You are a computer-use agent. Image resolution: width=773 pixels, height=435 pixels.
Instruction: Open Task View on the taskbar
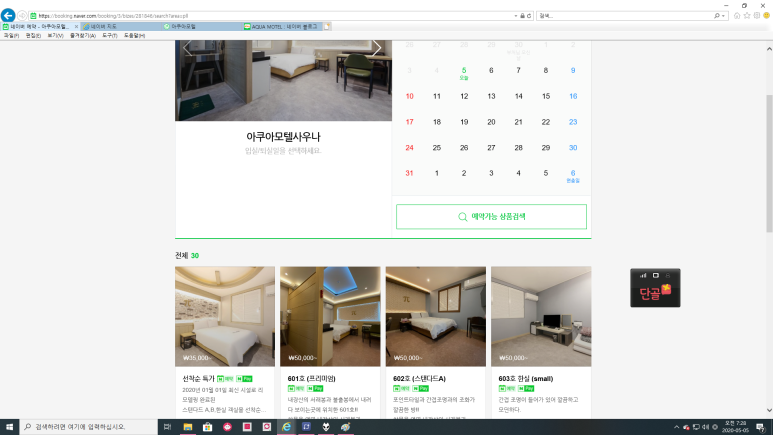(168, 427)
